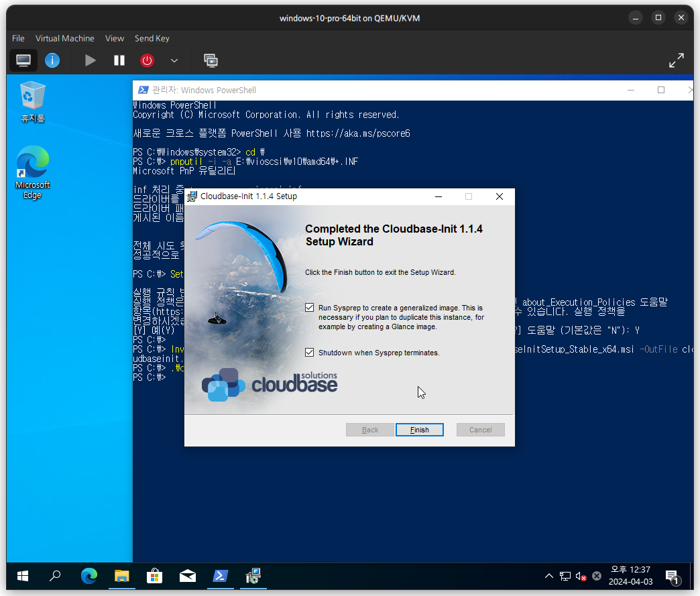Click Finish to exit Setup Wizard
700x596 pixels.
(x=420, y=430)
